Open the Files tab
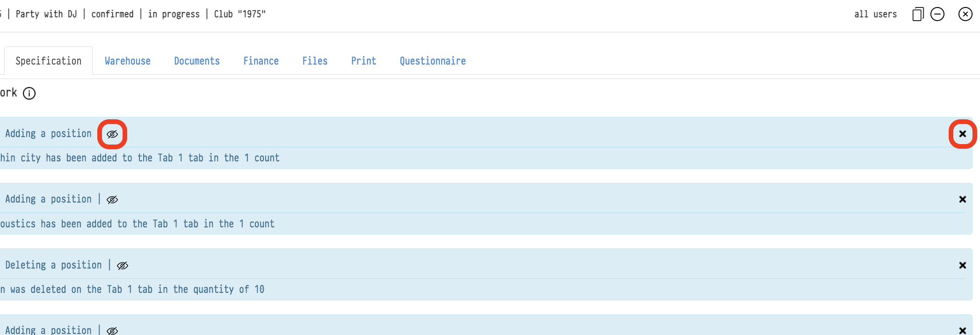Viewport: 980px width, 335px height. (x=315, y=61)
